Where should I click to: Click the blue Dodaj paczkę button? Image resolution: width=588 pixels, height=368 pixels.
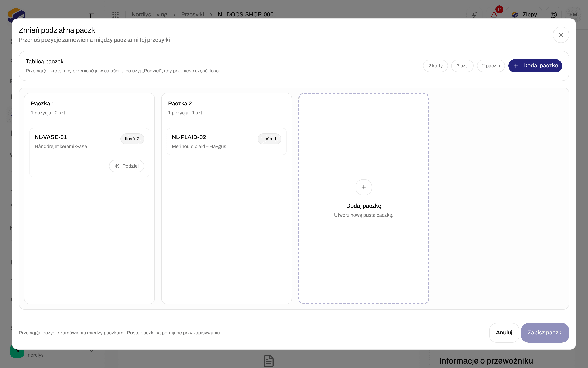535,66
